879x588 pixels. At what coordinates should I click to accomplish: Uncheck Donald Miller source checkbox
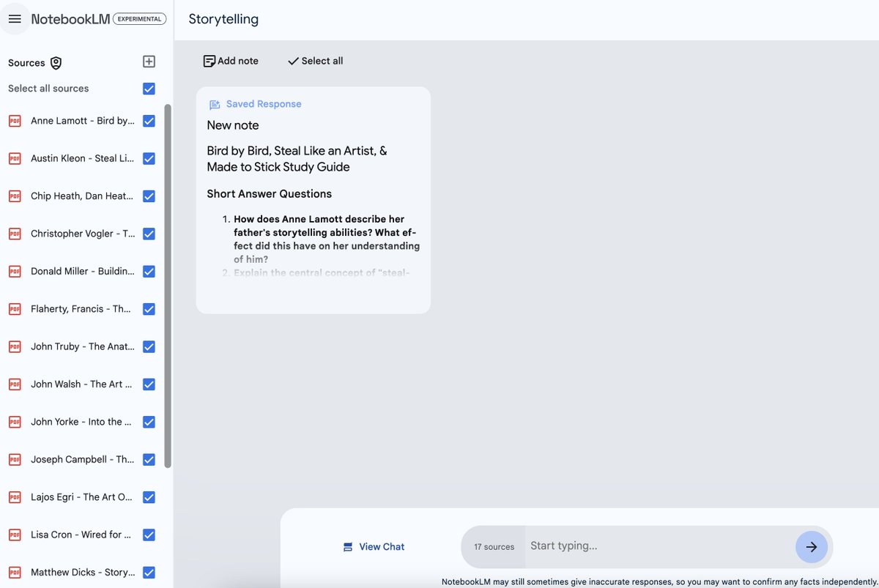149,272
